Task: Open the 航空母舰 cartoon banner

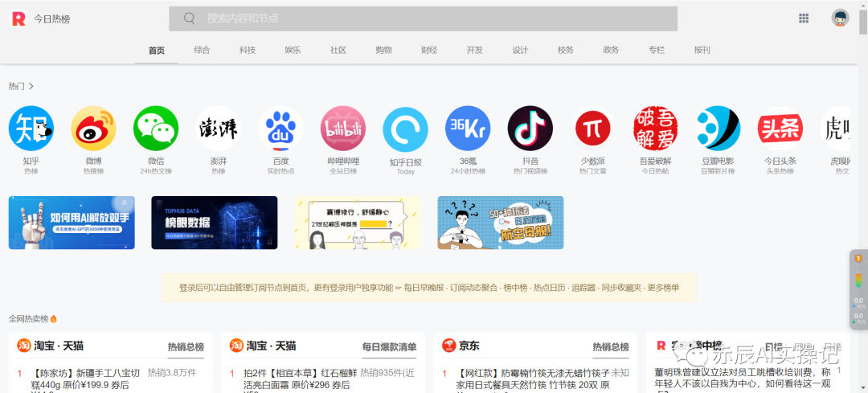Action: [x=501, y=223]
